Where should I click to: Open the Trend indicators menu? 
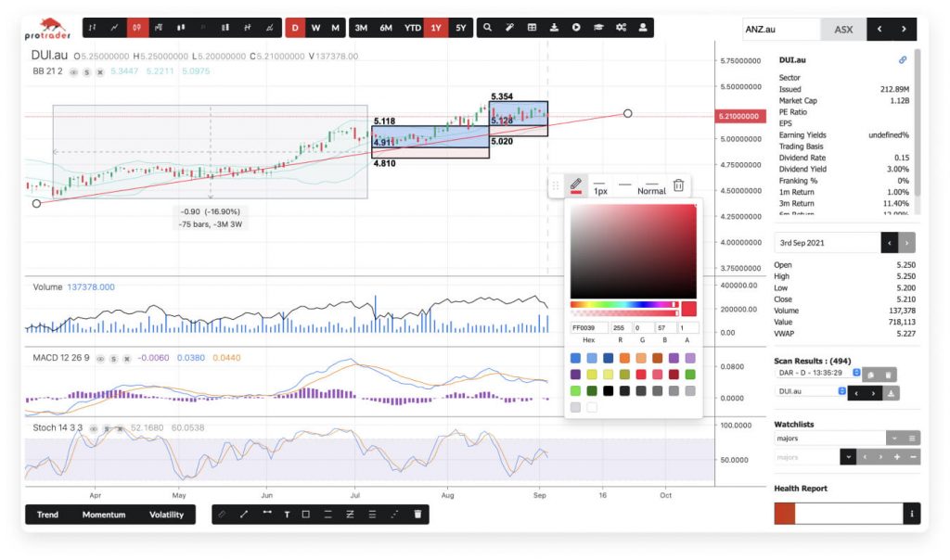click(48, 515)
